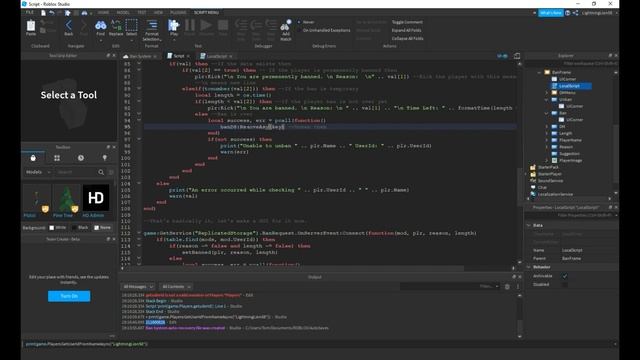Undock the Explorer panel
Image resolution: width=640 pixels, height=360 pixels.
pyautogui.click(x=610, y=56)
